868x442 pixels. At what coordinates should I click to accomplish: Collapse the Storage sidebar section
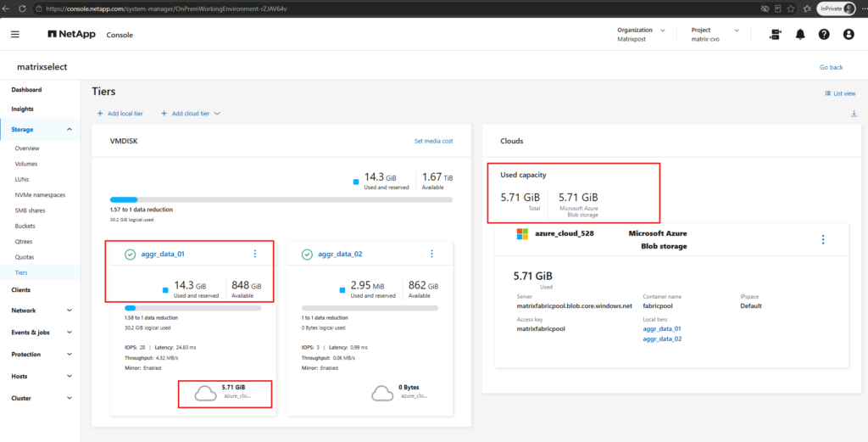[x=40, y=130]
